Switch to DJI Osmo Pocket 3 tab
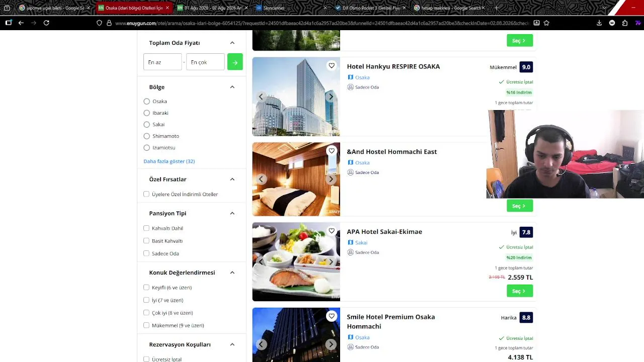 click(x=370, y=8)
